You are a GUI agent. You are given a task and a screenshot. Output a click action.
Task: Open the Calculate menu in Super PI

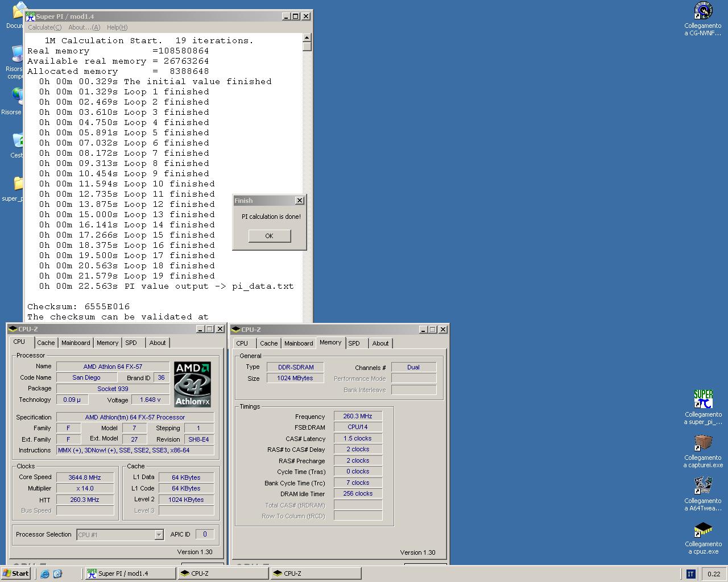44,27
